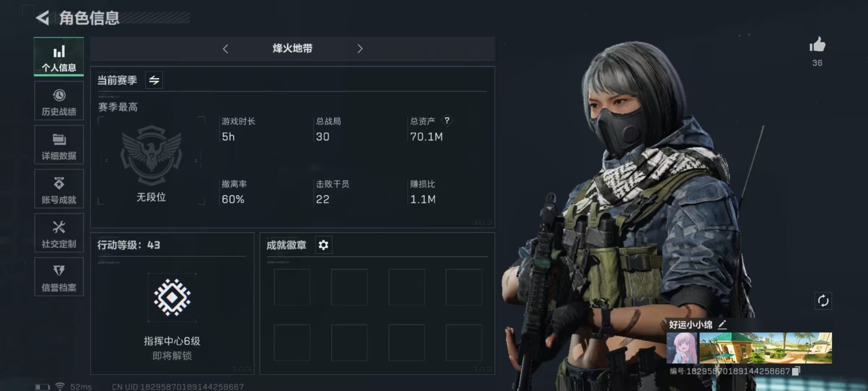Open the 个人信息 tab
868x391 pixels.
[59, 57]
